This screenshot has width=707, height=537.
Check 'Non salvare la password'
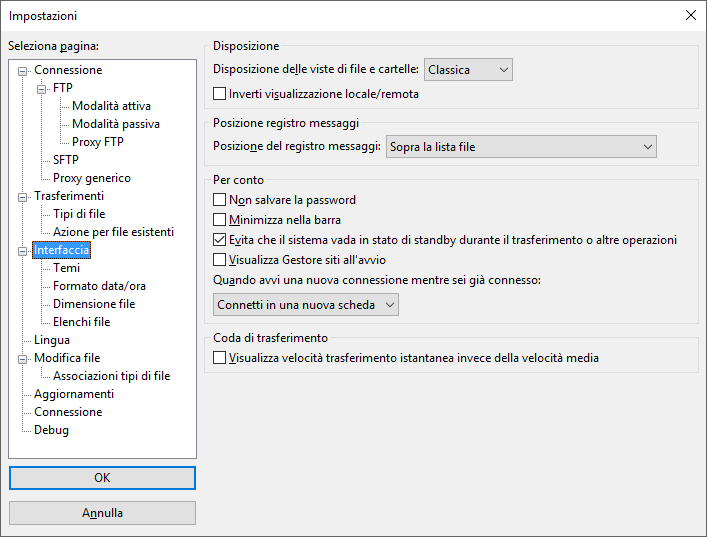coord(220,200)
